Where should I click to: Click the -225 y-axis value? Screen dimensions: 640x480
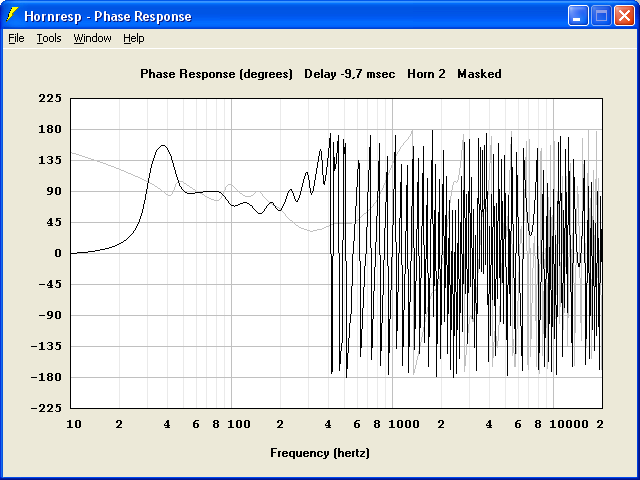[x=46, y=408]
